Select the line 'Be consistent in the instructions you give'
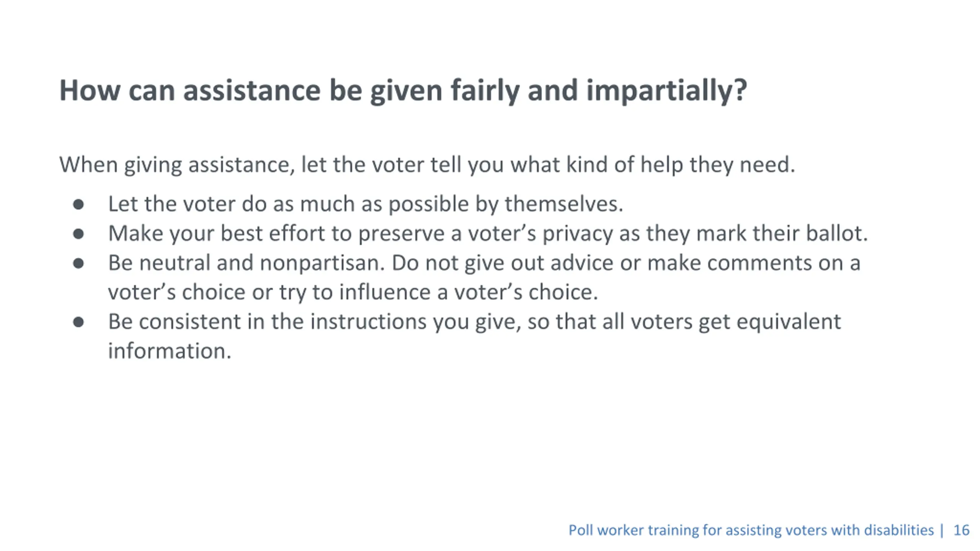Screen dimensions: 980x551 tap(474, 322)
